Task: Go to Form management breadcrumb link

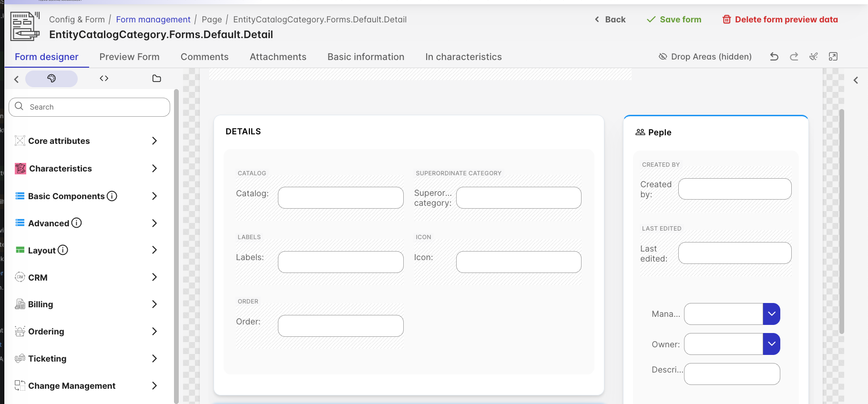Action: pos(153,20)
